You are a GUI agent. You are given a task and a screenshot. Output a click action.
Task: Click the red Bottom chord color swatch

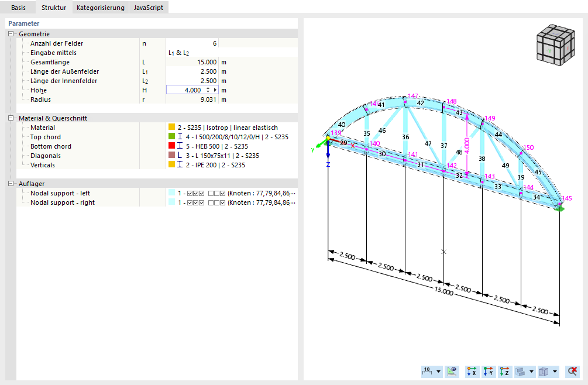(x=172, y=146)
